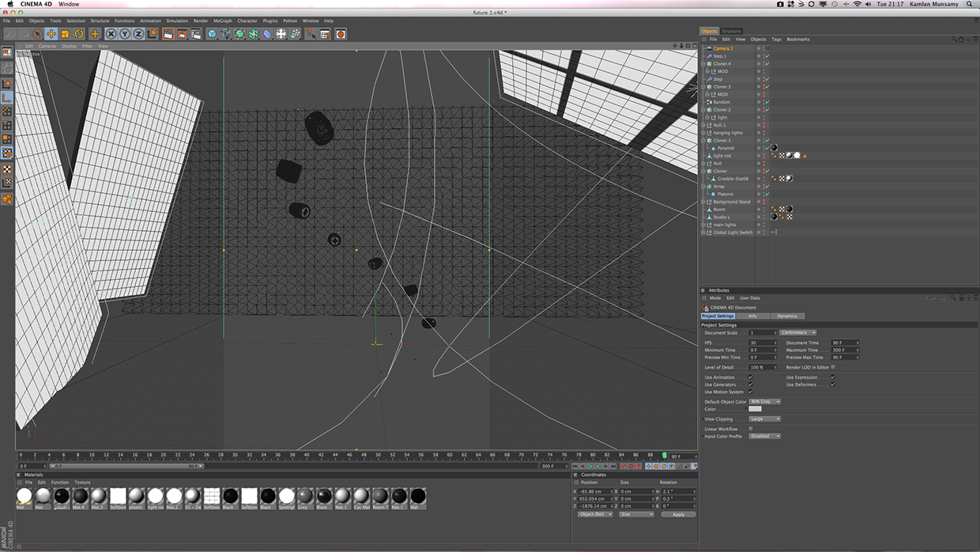
Task: Toggle the Z axis lock
Action: pos(138,34)
